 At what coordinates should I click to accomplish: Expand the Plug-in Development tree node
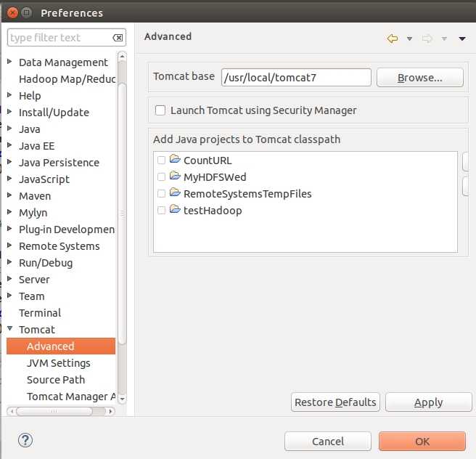pos(9,229)
